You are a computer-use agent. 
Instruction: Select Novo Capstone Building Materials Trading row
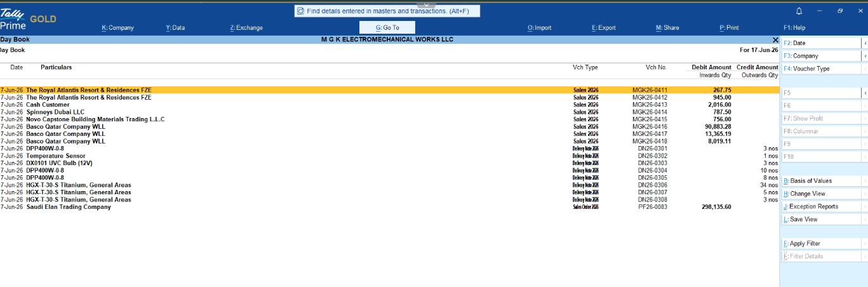[x=389, y=119]
